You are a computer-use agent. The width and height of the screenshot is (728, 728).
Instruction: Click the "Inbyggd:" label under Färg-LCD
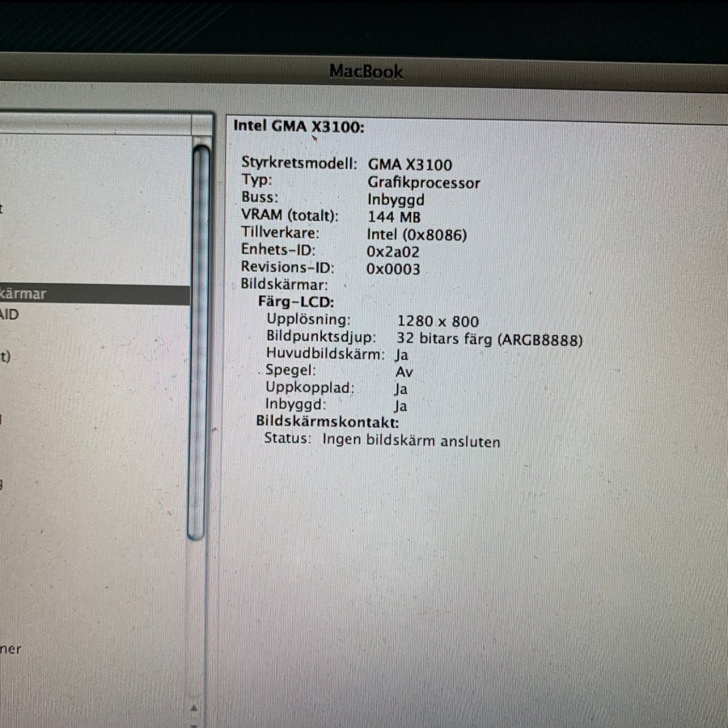tap(296, 404)
